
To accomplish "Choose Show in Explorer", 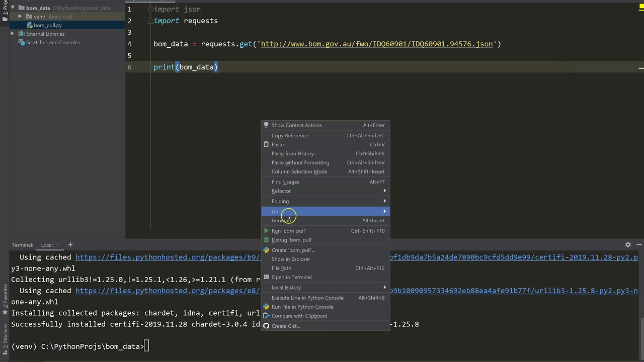I will (x=325, y=259).
